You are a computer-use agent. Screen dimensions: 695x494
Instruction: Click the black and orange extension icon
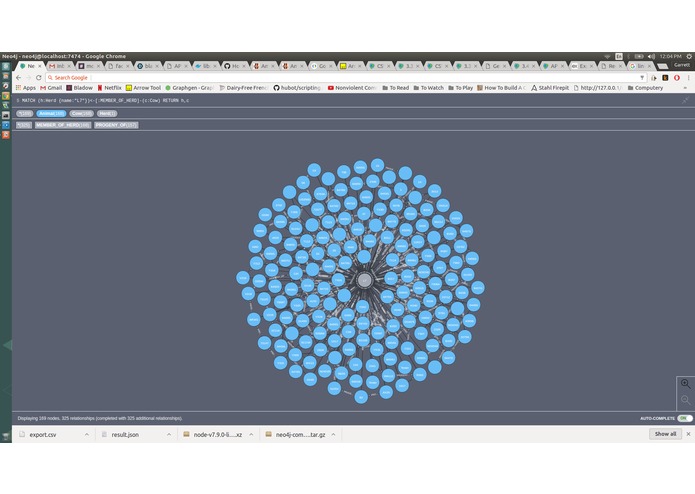click(665, 78)
